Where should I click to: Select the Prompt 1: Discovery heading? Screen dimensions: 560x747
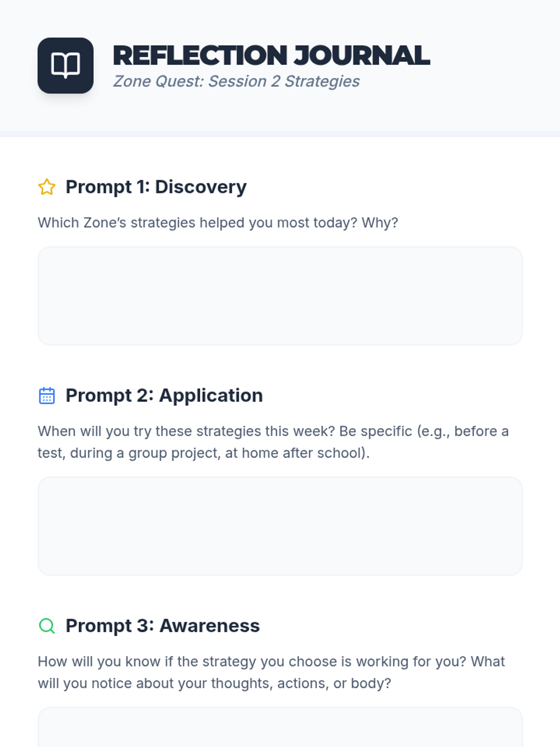pyautogui.click(x=156, y=187)
